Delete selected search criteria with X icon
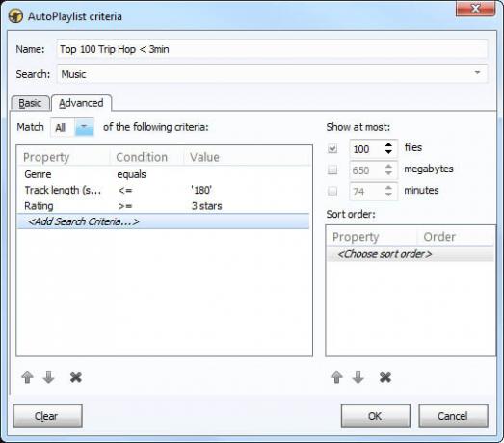 [x=76, y=378]
